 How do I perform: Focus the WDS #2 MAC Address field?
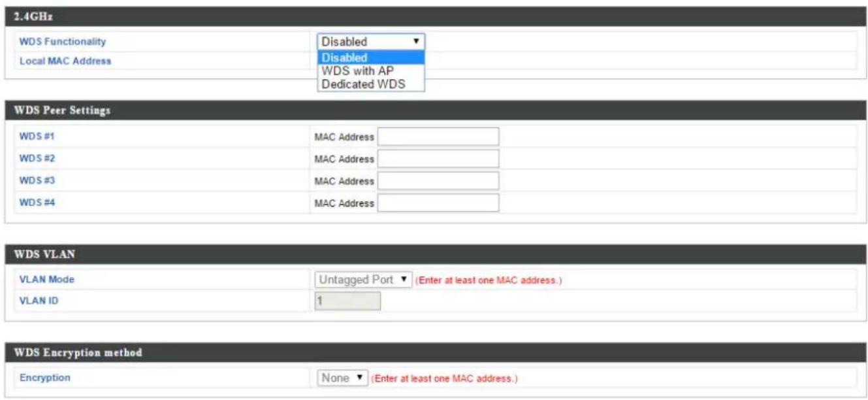pyautogui.click(x=438, y=159)
